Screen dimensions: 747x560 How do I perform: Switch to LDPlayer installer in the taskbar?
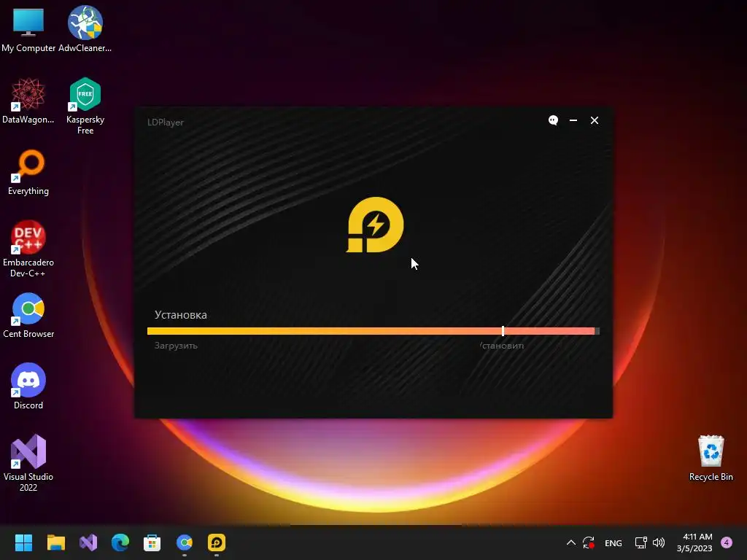pos(216,542)
